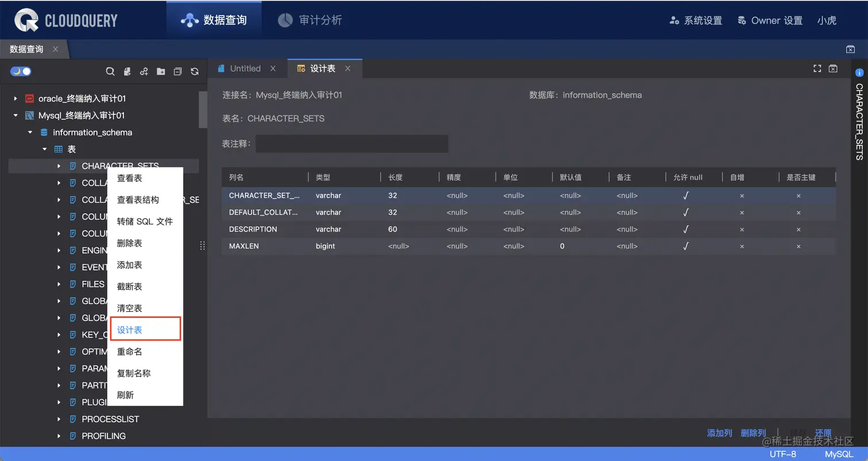Choose 转储 SQL 文件 menu entry
Viewport: 868px width, 461px height.
point(145,222)
